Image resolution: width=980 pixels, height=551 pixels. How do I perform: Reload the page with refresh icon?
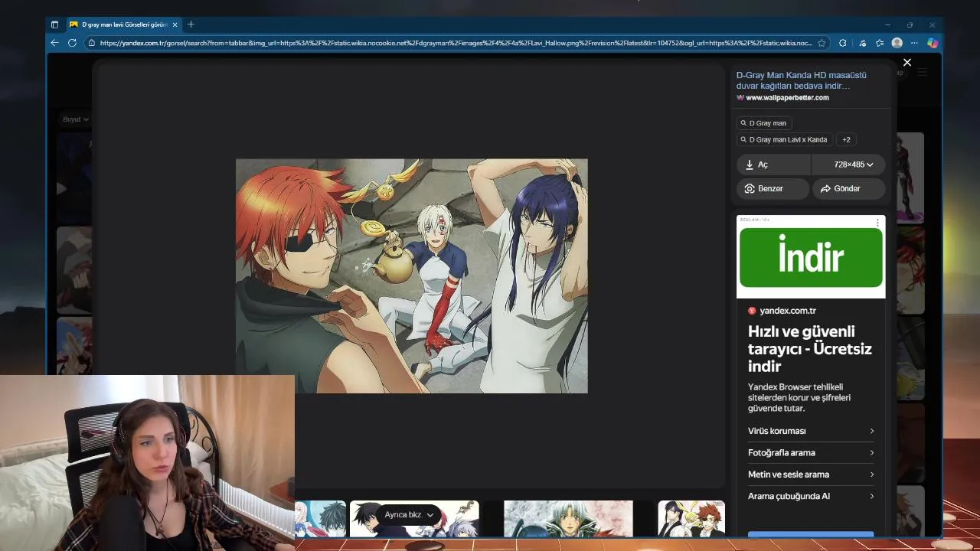point(72,43)
